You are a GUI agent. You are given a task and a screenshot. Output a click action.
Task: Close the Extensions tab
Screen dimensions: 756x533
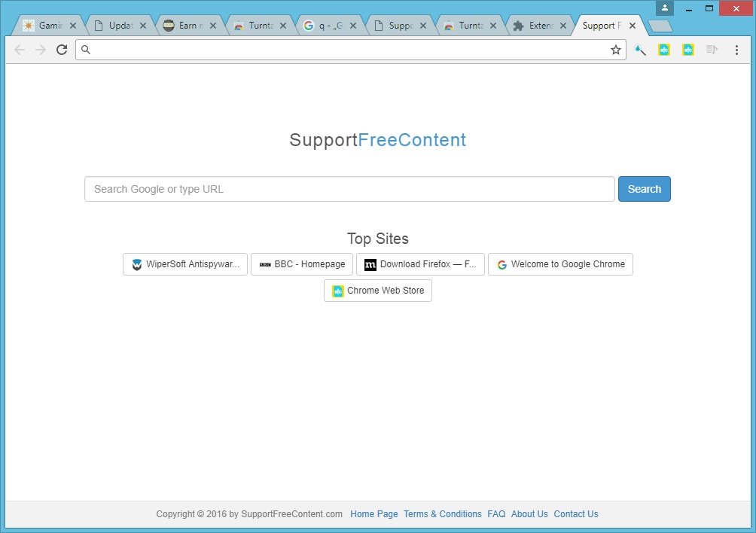(x=562, y=26)
